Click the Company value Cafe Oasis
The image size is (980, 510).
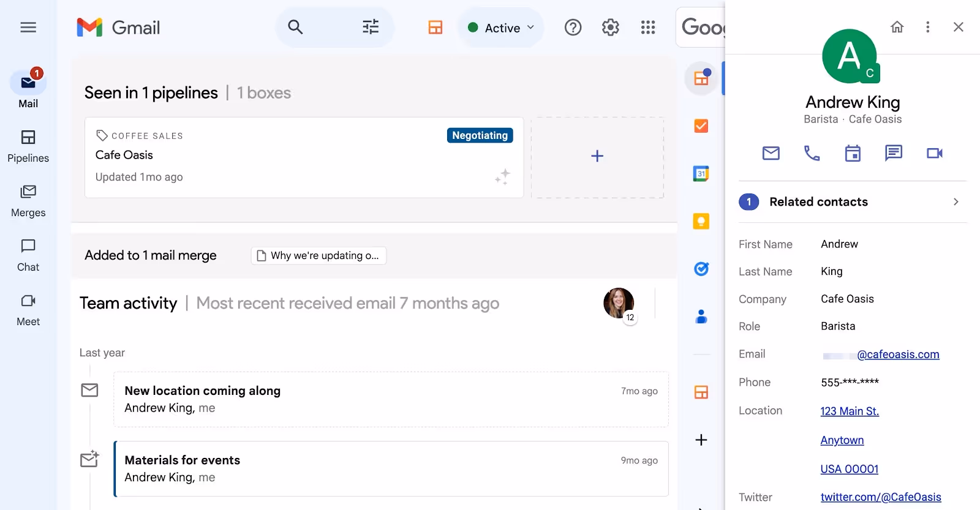pyautogui.click(x=848, y=299)
